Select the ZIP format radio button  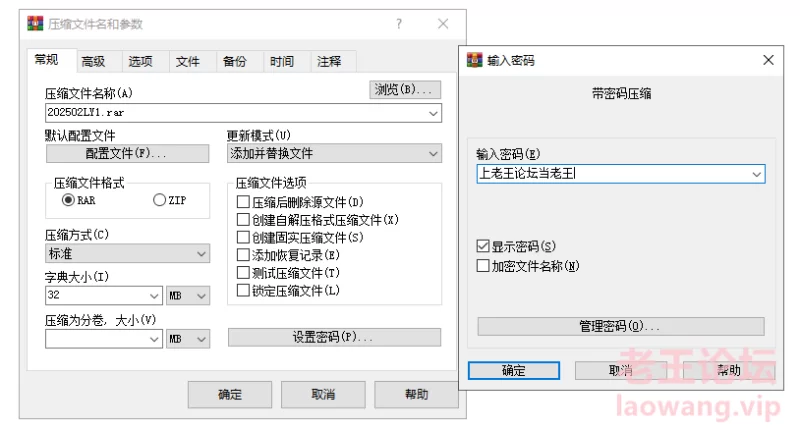tap(160, 200)
